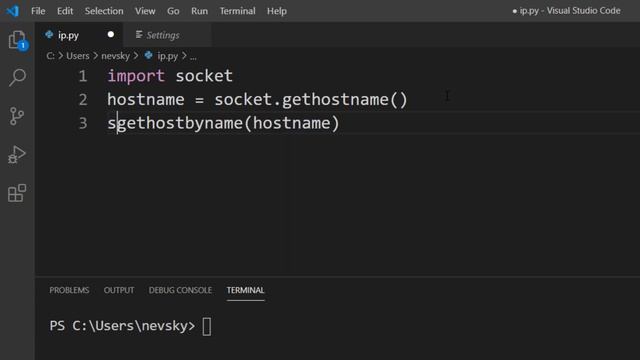The height and width of the screenshot is (360, 640).
Task: Click the Python file icon on ip.py tab
Action: (x=49, y=35)
